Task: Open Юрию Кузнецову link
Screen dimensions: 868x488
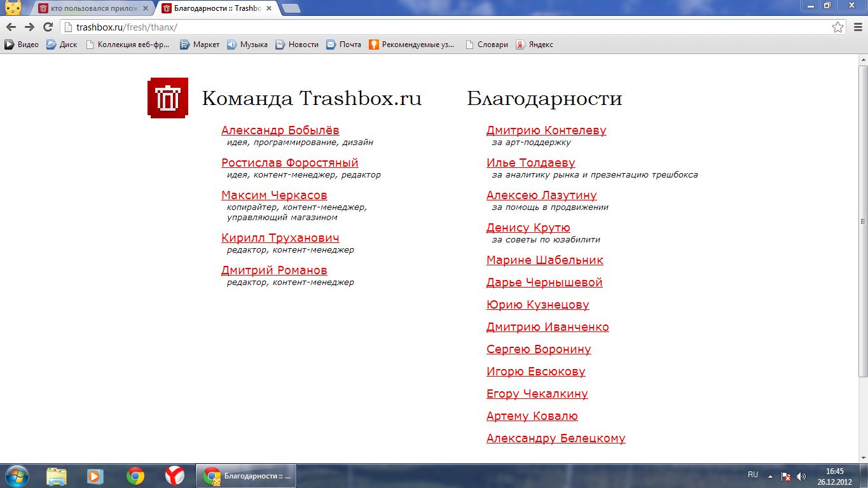Action: (538, 305)
